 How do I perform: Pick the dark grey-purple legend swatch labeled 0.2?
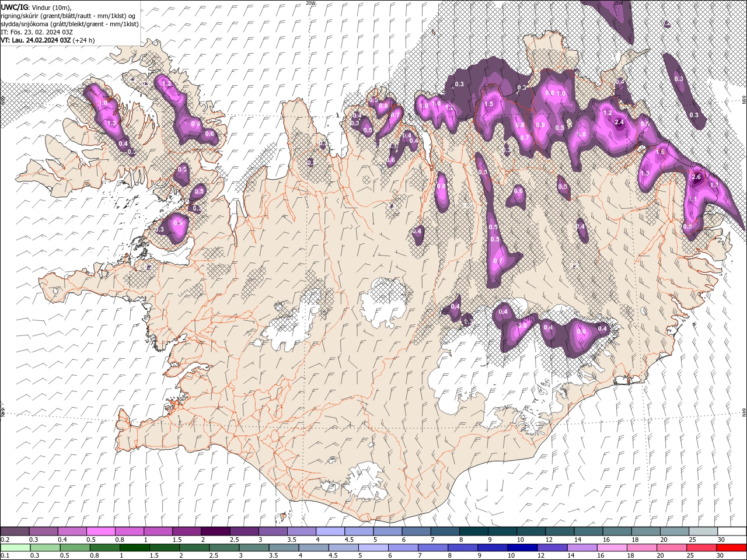pos(15,531)
